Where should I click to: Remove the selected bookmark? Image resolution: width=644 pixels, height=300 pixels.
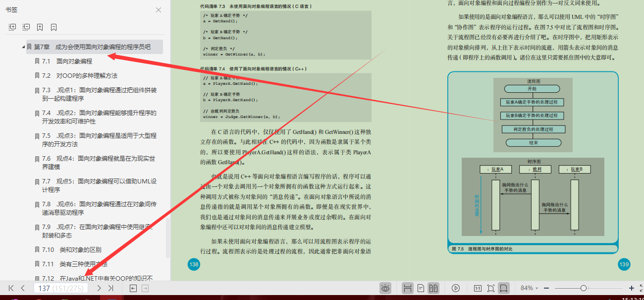(53, 27)
